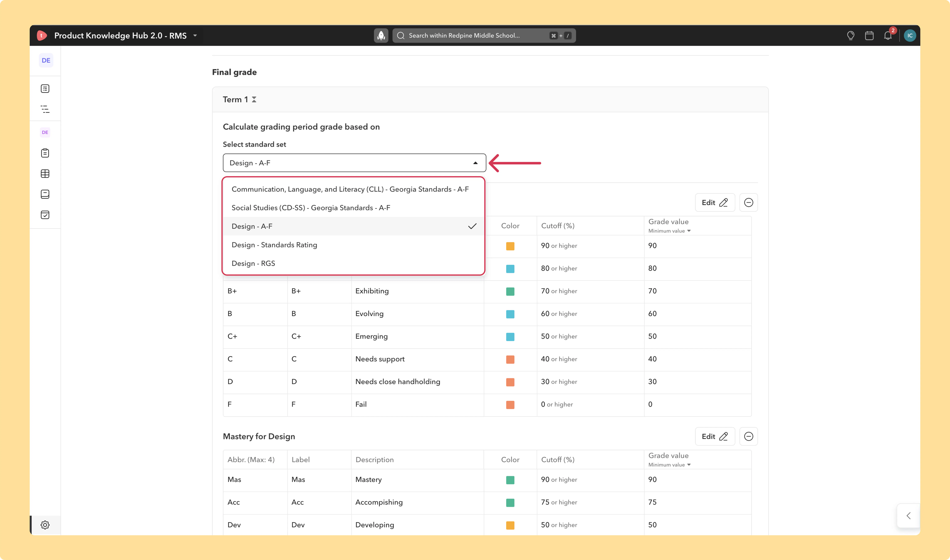Expand the side panel chevron at right edge
950x560 pixels.
tap(908, 516)
